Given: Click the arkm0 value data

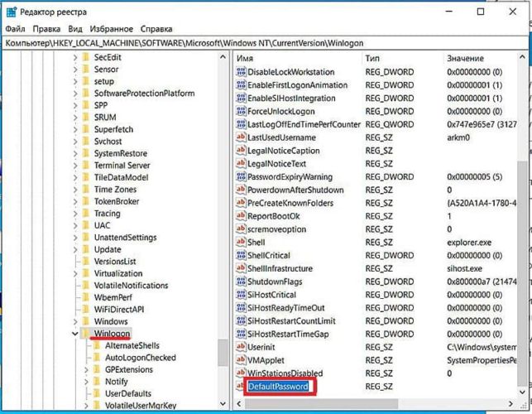Looking at the screenshot, I should point(458,137).
